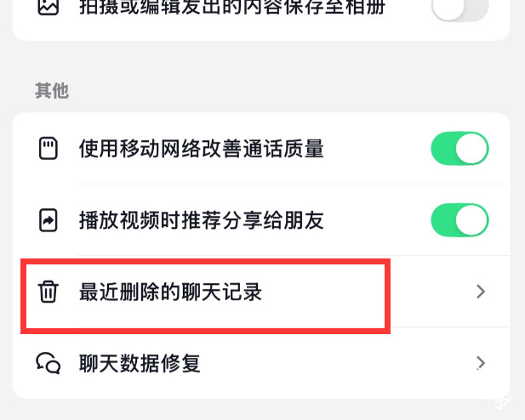Tap the chevron next to 聊天数据修复

click(481, 364)
